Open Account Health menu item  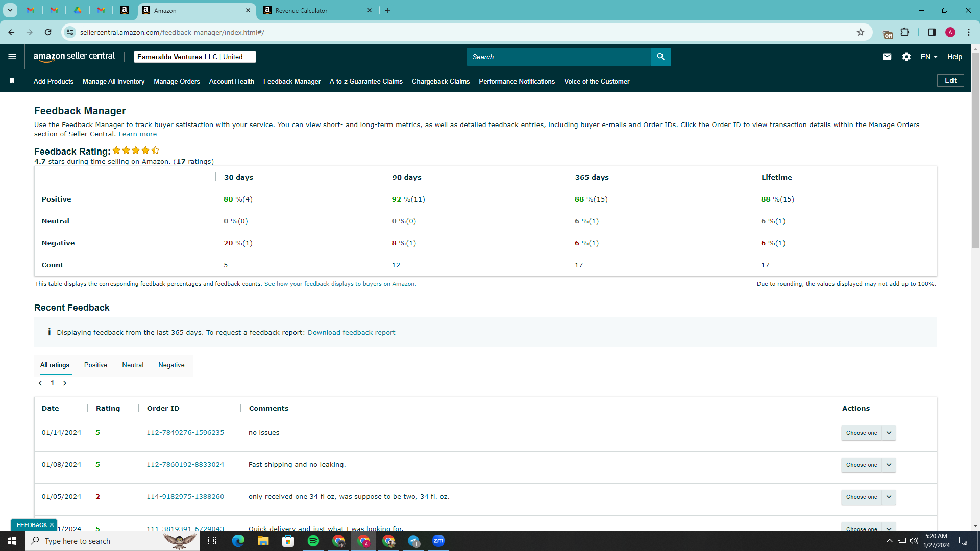click(231, 81)
